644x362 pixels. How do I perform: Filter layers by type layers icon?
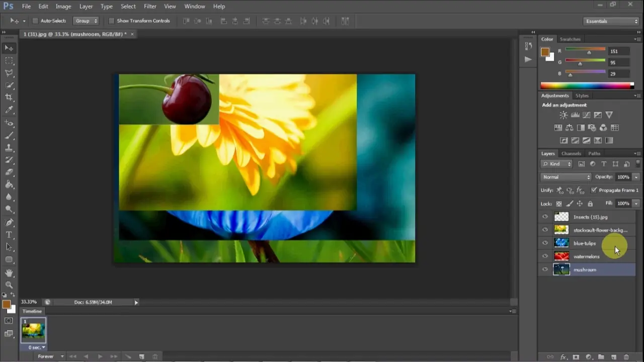click(604, 164)
